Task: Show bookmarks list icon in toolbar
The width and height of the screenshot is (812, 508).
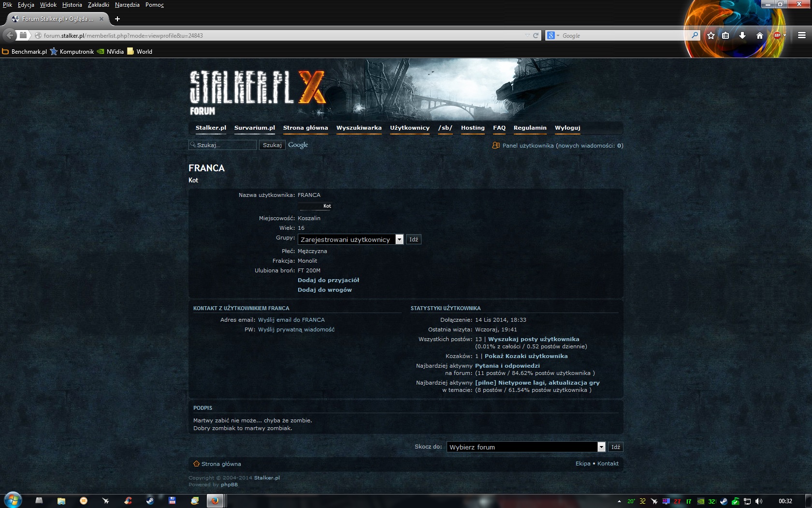Action: [x=725, y=35]
